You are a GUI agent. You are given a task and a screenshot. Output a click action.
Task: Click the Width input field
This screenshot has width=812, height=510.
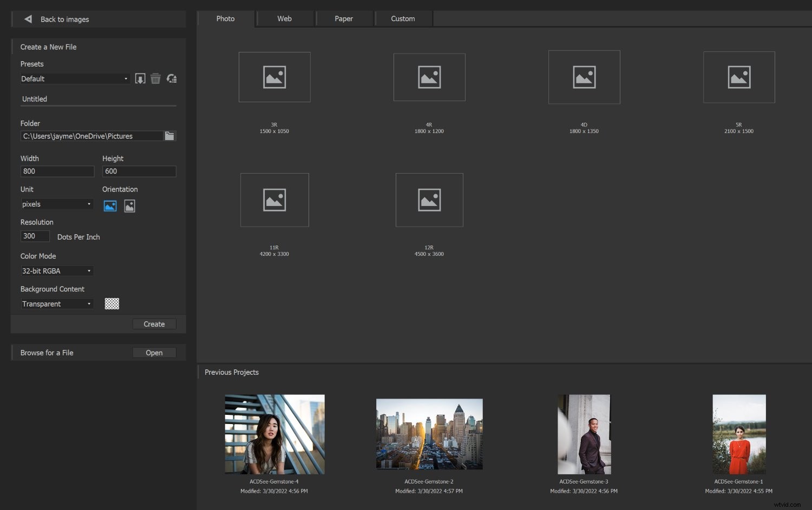(57, 171)
